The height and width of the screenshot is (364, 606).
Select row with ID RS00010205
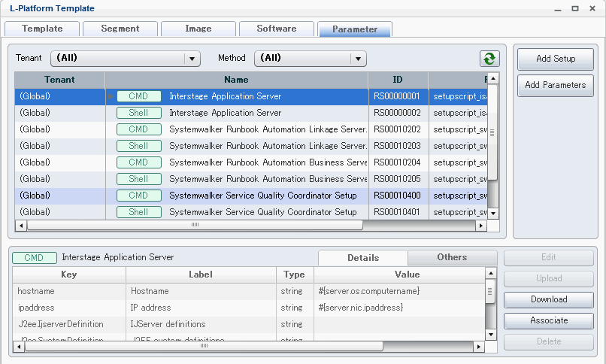(251, 179)
